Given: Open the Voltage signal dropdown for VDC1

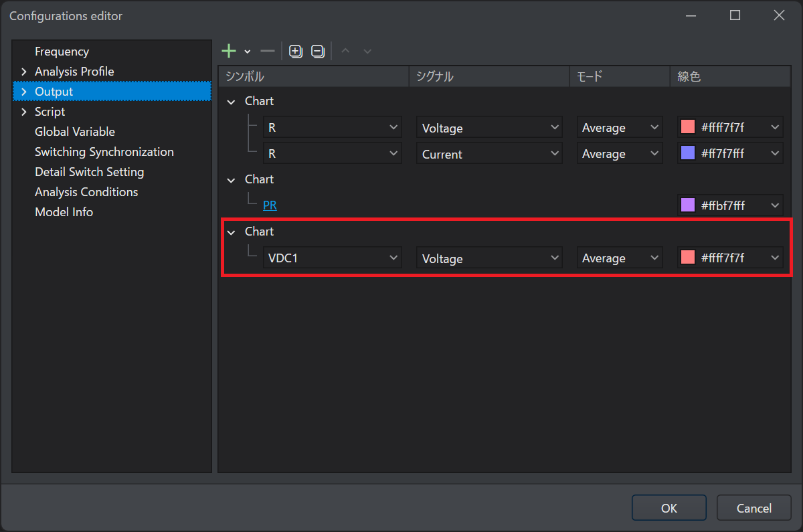Looking at the screenshot, I should pyautogui.click(x=490, y=258).
